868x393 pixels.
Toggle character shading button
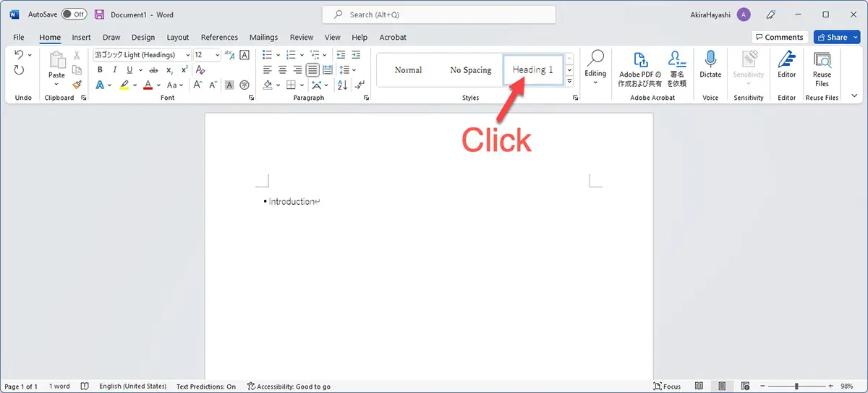tap(229, 85)
